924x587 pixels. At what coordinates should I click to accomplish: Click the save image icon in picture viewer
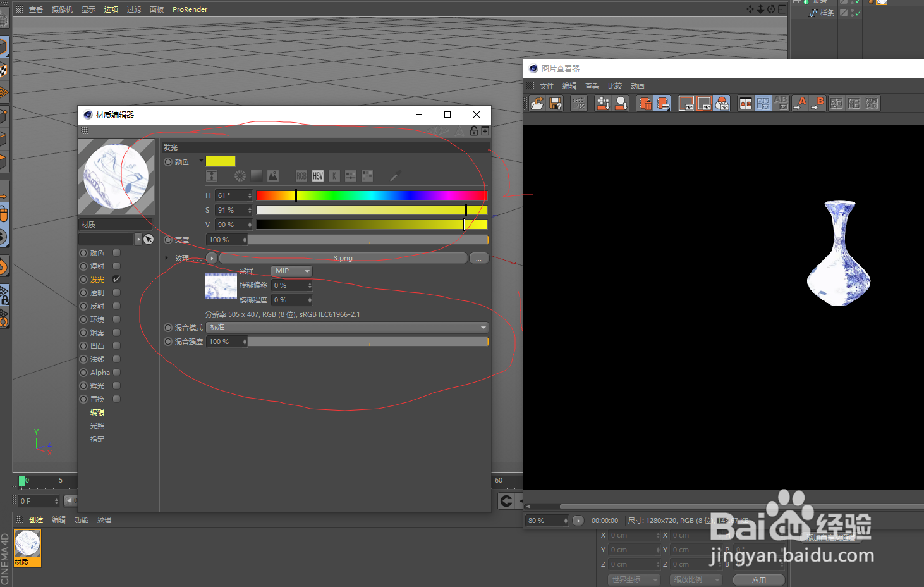(x=556, y=103)
